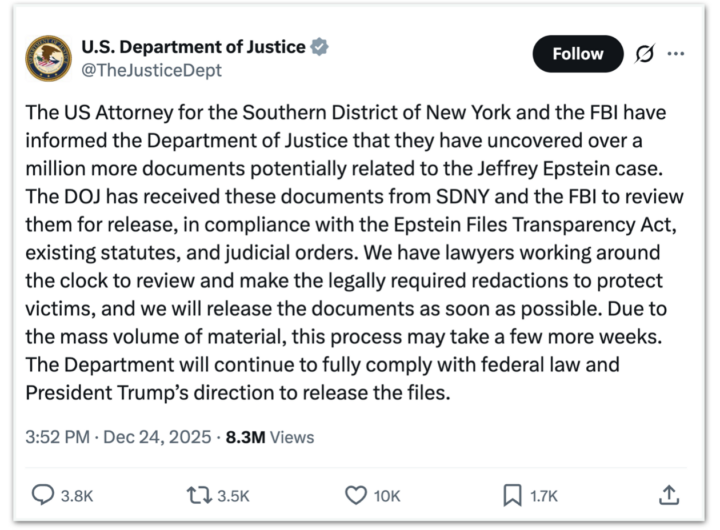View the 8.3M Views analytics
The width and height of the screenshot is (720, 530).
pos(270,437)
